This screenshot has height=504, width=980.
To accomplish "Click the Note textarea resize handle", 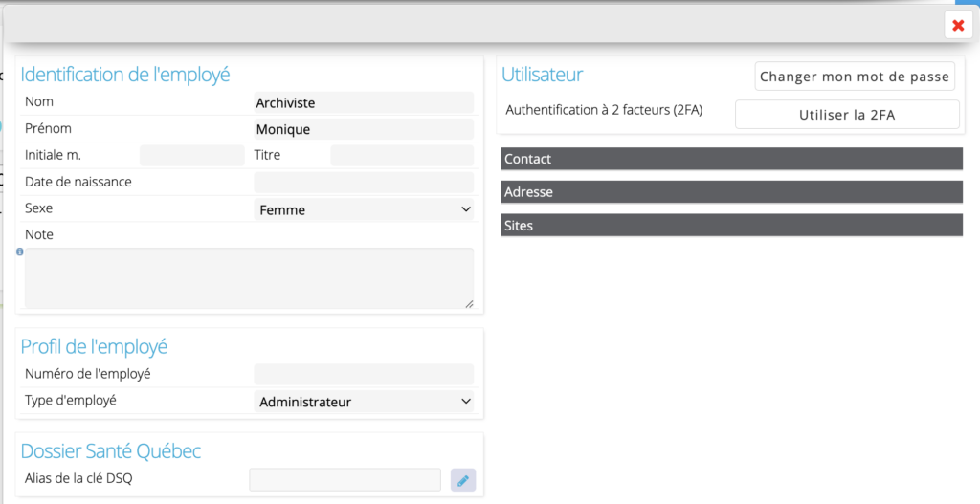I will click(x=469, y=303).
